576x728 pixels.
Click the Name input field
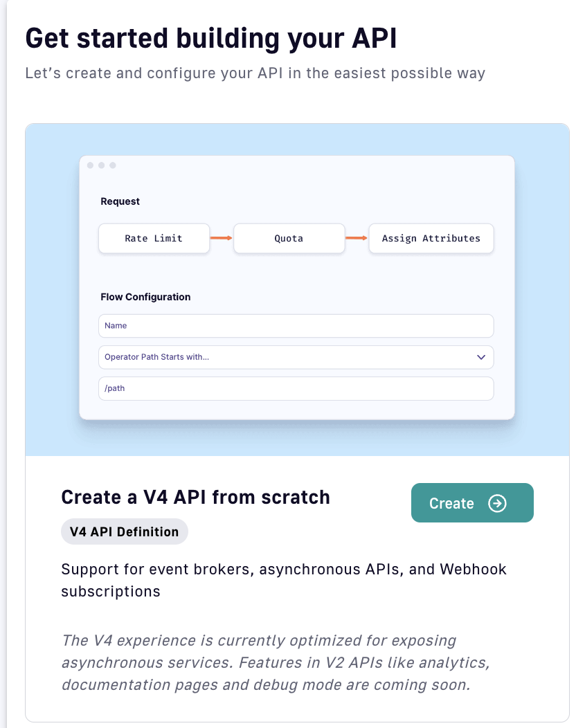coord(296,325)
